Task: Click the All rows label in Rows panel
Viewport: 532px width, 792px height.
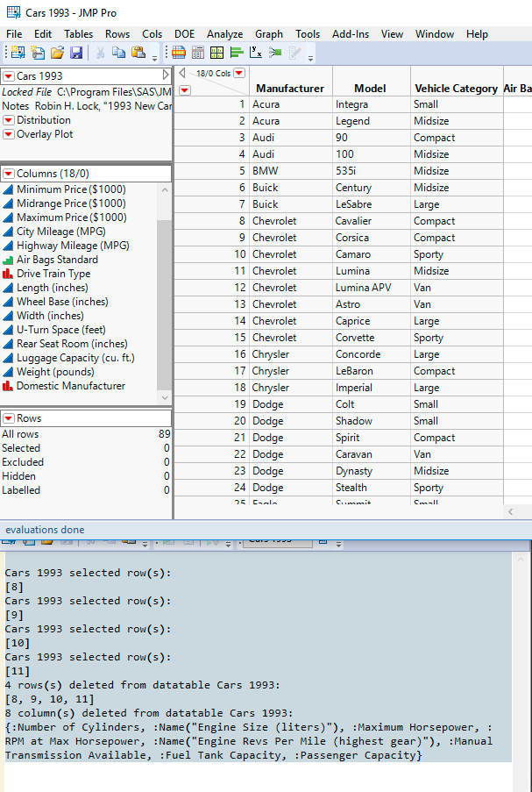Action: [x=20, y=434]
